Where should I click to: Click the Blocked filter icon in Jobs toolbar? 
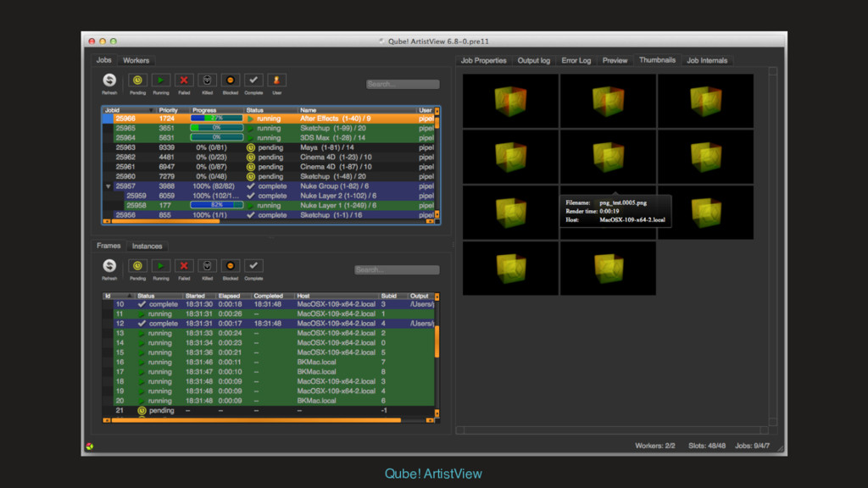pos(230,80)
